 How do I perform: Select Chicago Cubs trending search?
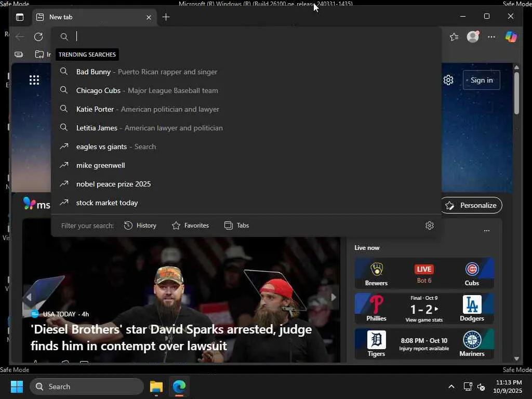pyautogui.click(x=246, y=90)
